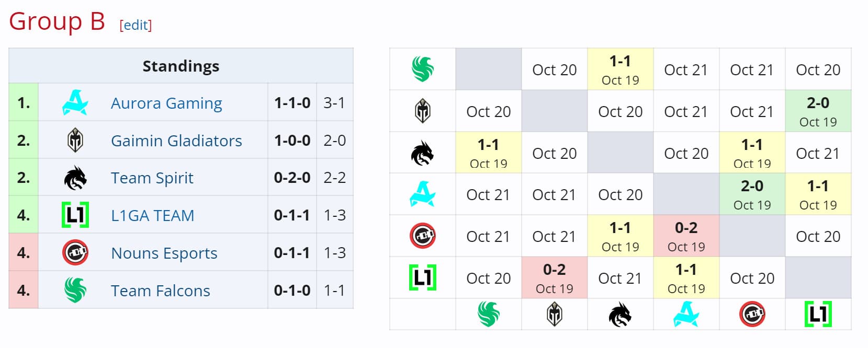Select the Team Spirit dragon logo in standings

75,178
